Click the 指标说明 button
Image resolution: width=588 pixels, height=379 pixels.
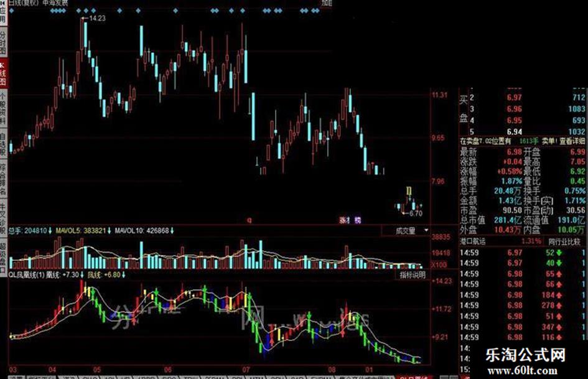click(412, 275)
